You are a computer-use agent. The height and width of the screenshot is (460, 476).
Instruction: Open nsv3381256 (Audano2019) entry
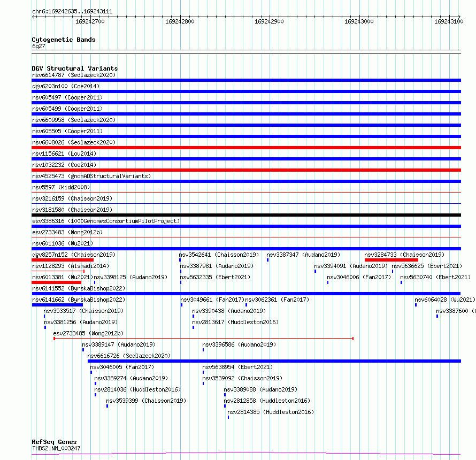click(x=81, y=322)
